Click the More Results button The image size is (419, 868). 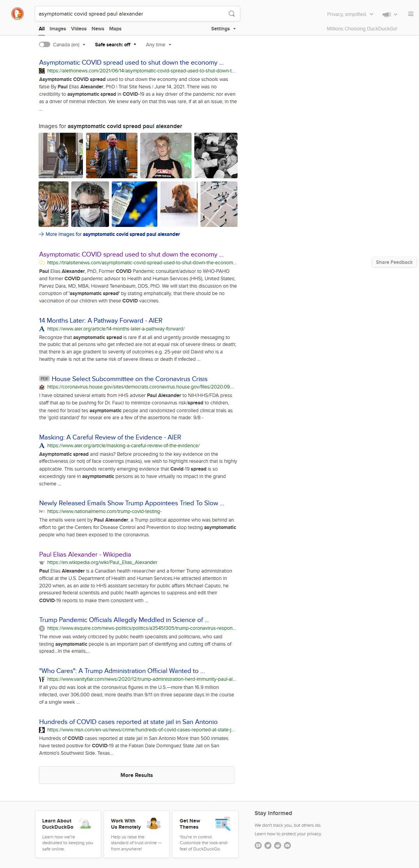tap(137, 775)
